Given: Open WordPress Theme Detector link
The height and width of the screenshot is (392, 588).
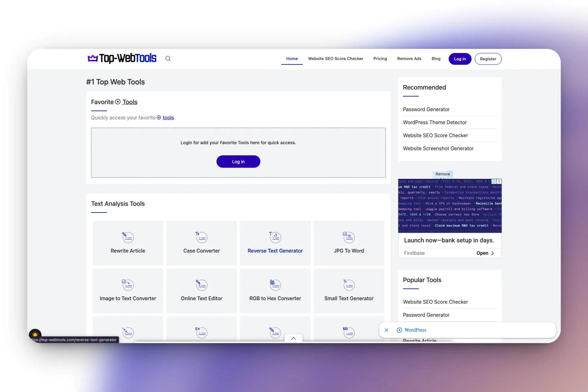Looking at the screenshot, I should click(x=435, y=122).
